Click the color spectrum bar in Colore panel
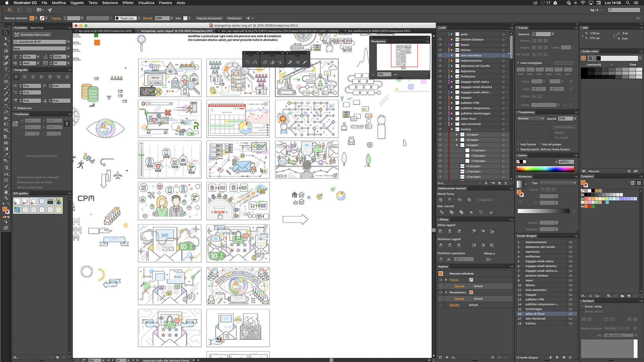This screenshot has height=362, width=644. click(545, 169)
